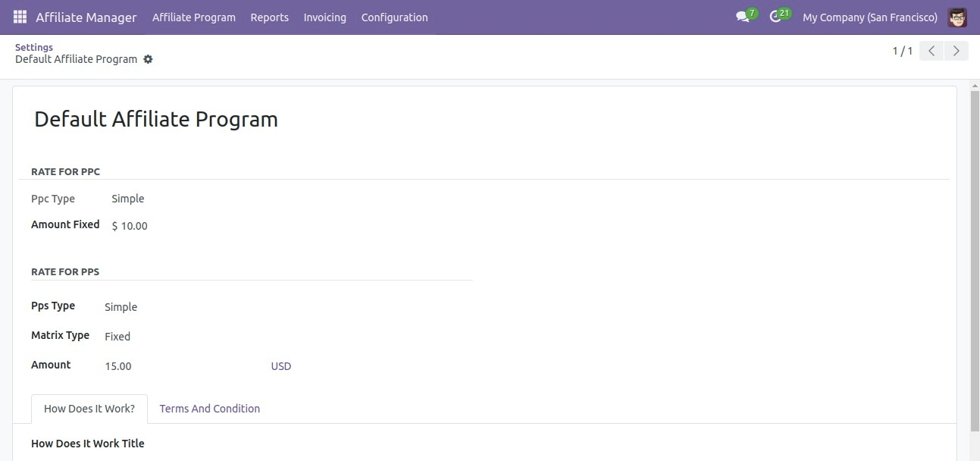Viewport: 980px width, 461px height.
Task: Click the Settings breadcrumb link
Action: (x=34, y=47)
